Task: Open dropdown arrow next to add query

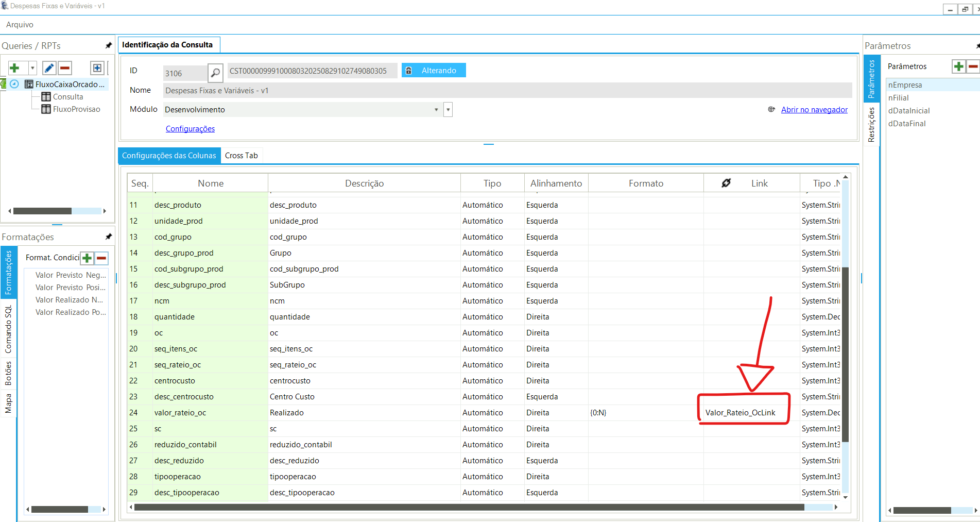Action: click(32, 68)
